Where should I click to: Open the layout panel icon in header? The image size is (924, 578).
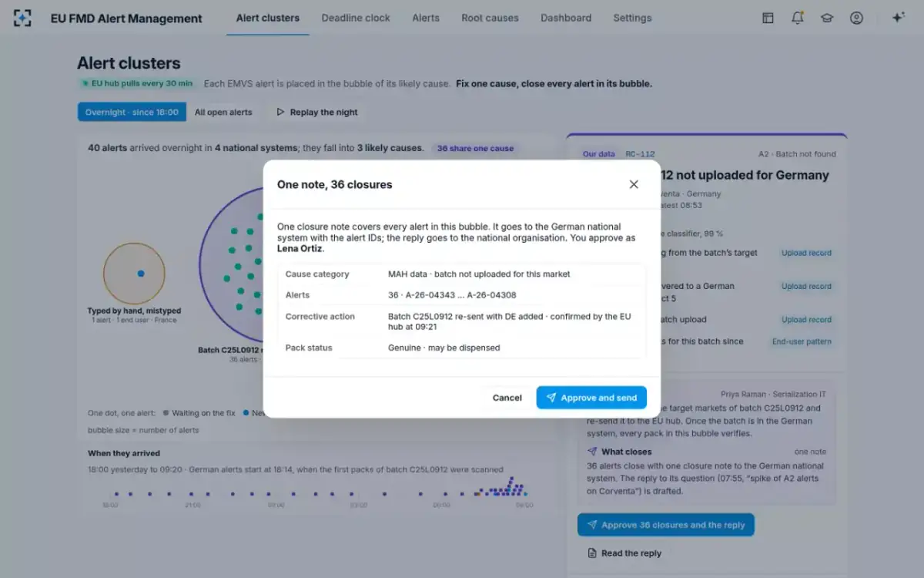768,18
